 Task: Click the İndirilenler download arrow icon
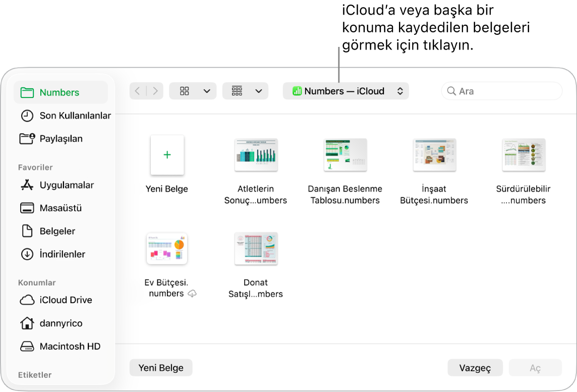point(27,254)
